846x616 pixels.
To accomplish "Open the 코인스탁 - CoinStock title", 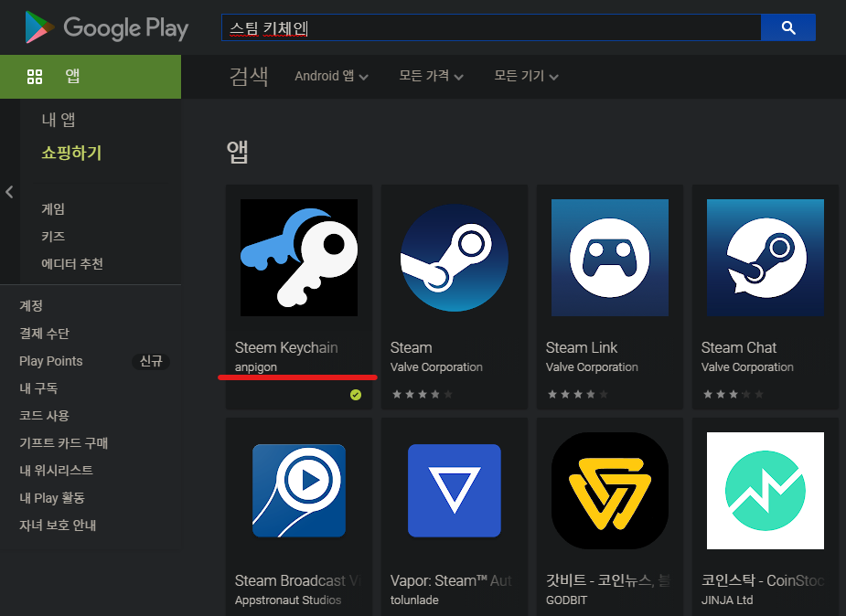I will click(763, 581).
